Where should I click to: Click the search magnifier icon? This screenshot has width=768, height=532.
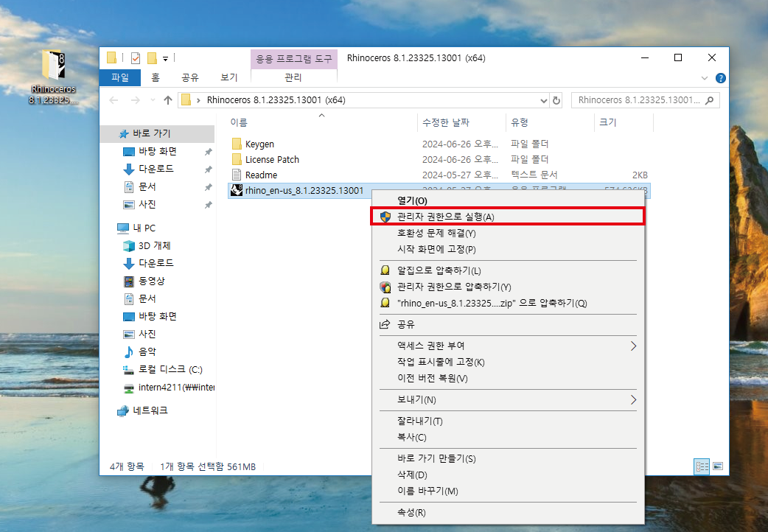(709, 100)
